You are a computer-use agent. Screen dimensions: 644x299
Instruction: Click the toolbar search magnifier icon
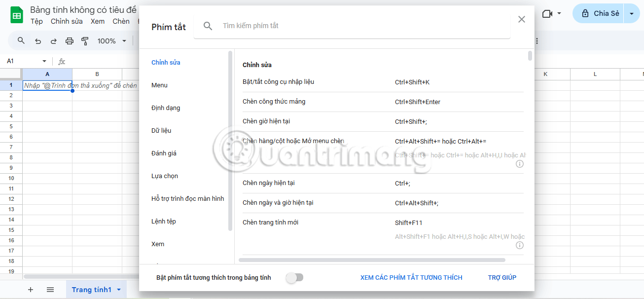coord(20,41)
